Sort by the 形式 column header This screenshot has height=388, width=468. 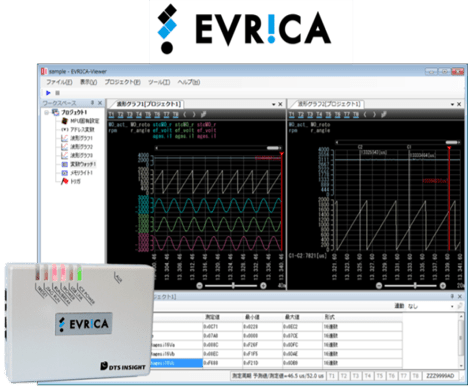362,317
